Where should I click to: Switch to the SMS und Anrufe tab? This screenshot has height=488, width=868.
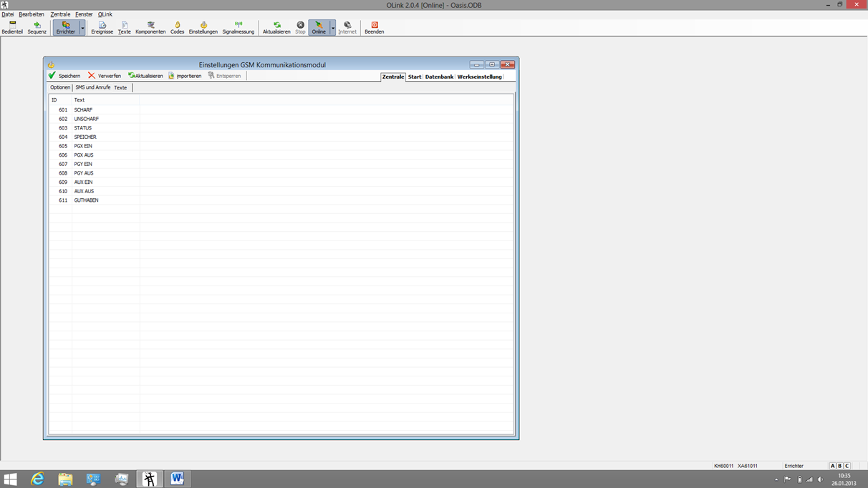coord(93,87)
